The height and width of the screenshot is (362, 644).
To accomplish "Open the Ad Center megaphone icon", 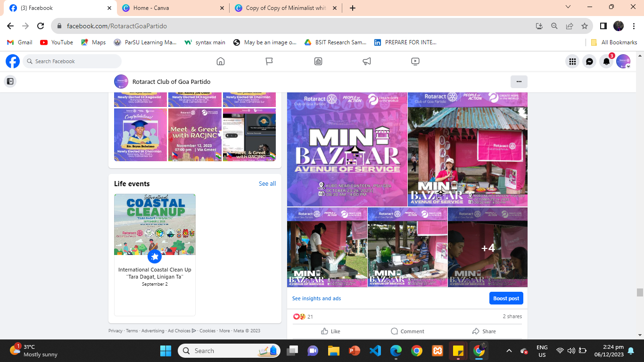I will pos(367,61).
